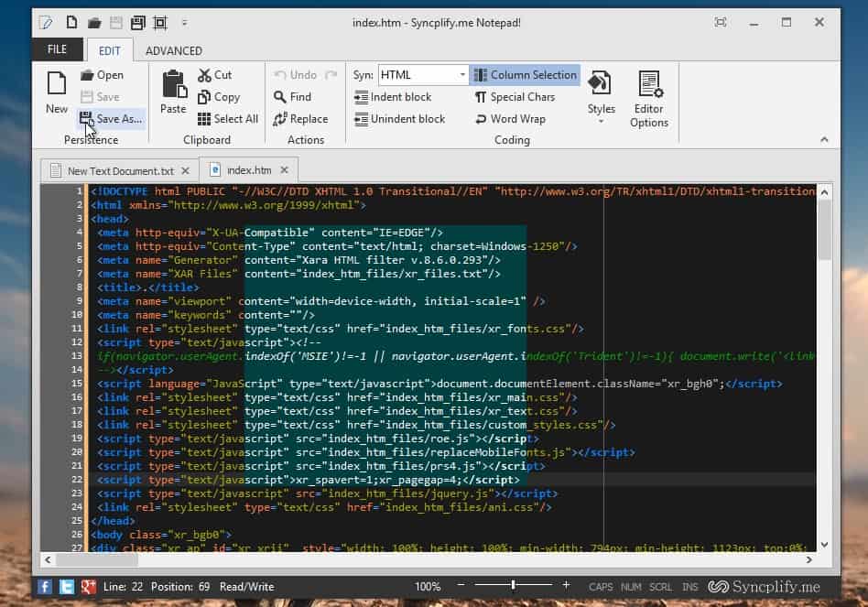Click the New document icon in quick access toolbar
This screenshot has height=607, width=868.
tap(71, 23)
